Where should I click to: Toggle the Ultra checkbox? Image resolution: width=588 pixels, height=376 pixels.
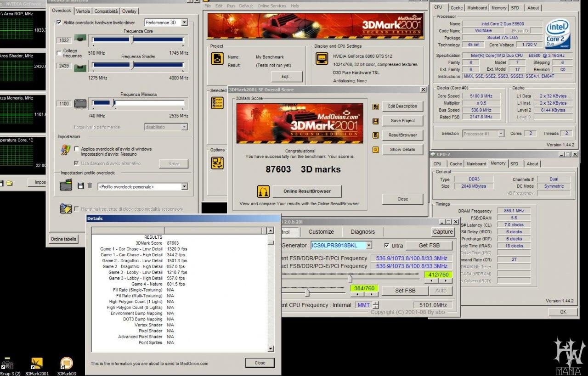386,246
